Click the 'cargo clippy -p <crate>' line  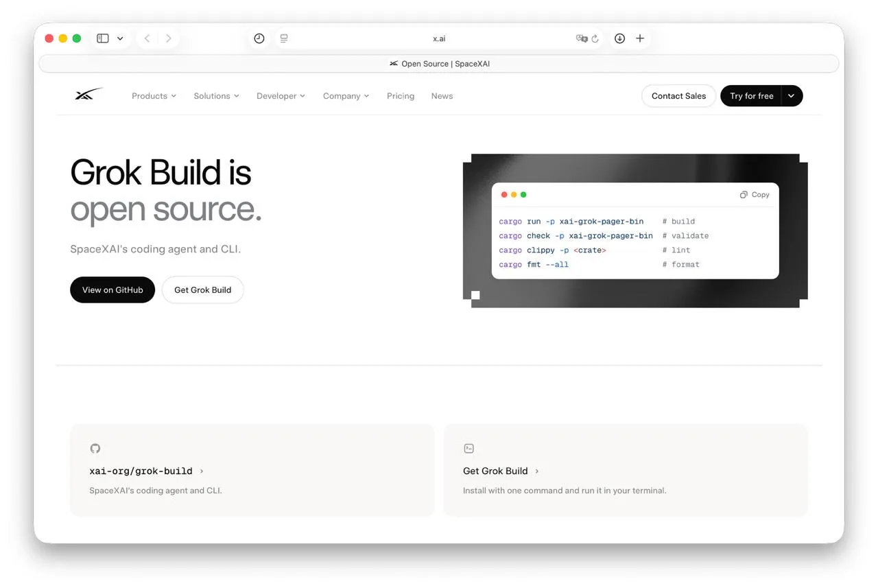point(552,250)
